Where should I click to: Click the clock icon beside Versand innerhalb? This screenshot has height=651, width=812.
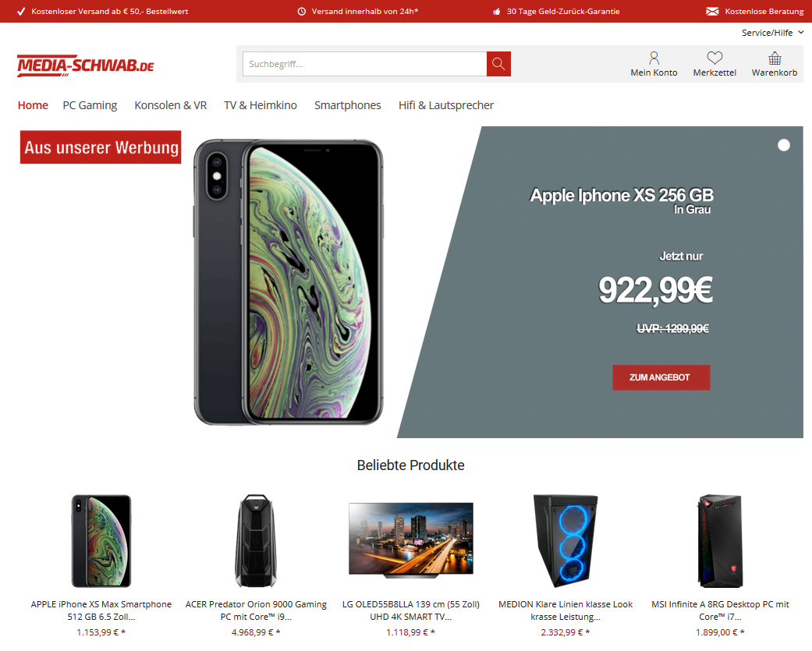pos(301,12)
